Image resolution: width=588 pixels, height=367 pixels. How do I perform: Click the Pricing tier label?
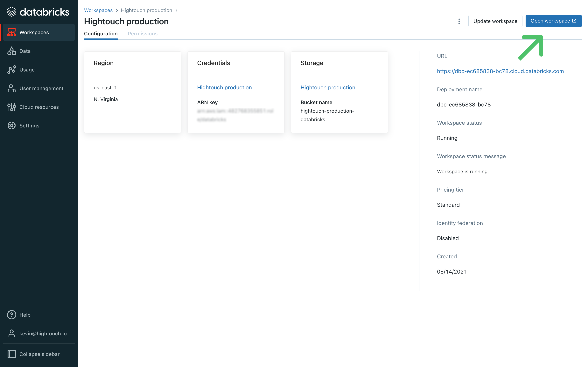(x=450, y=190)
